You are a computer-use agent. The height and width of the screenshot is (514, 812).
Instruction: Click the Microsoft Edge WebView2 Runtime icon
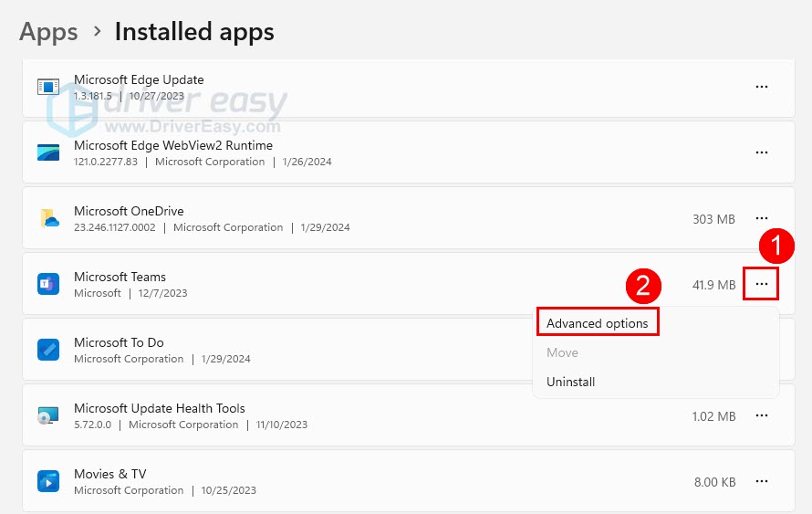pyautogui.click(x=48, y=152)
